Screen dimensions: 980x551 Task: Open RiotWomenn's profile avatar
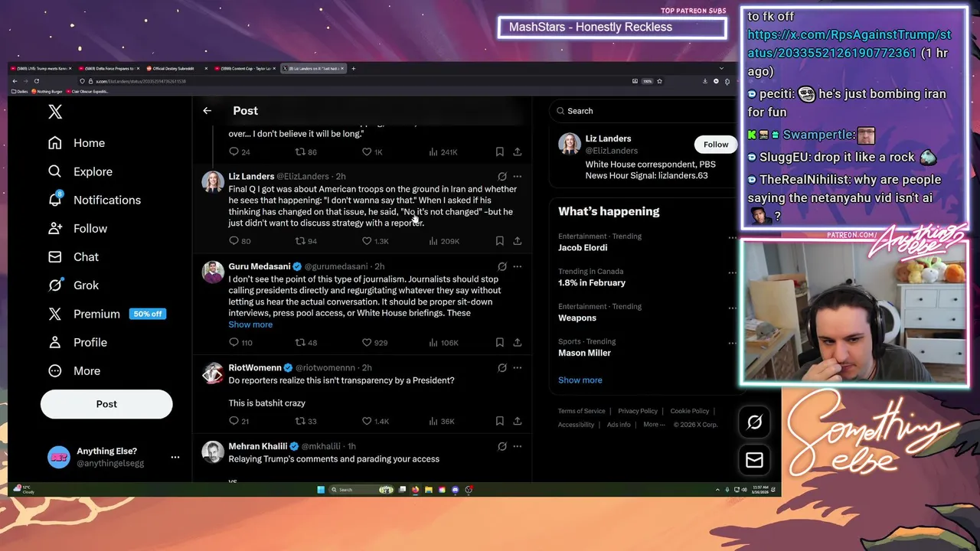click(213, 373)
